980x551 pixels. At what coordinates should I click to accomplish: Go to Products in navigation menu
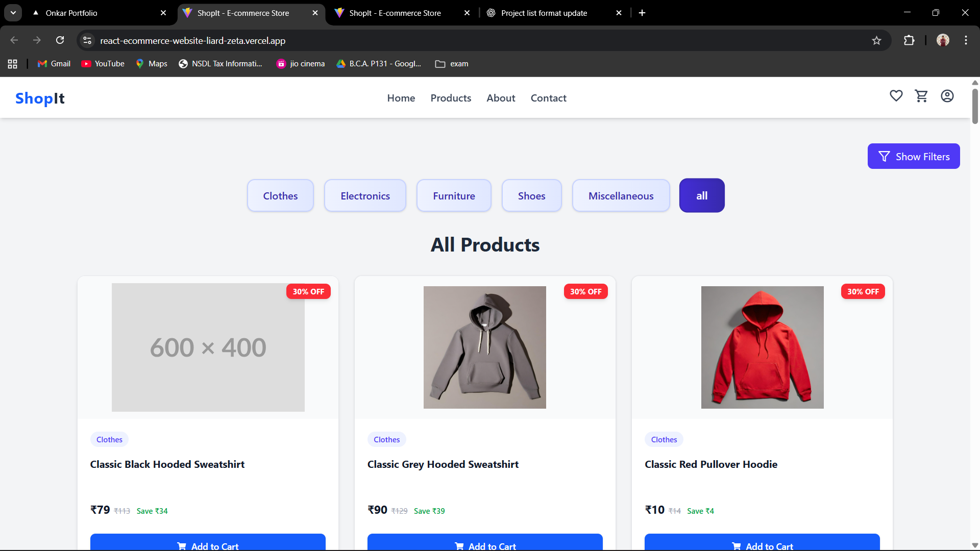[x=451, y=98]
